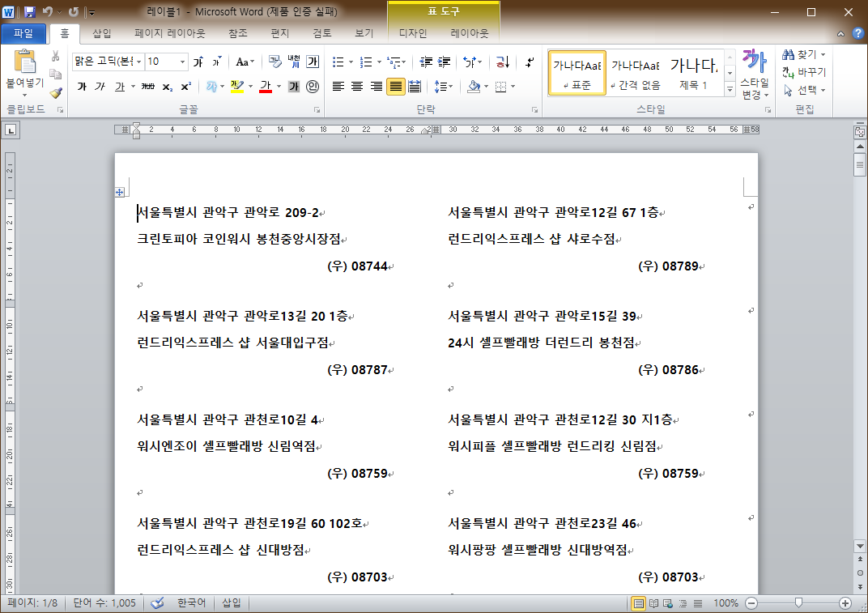Click the phonetic guide icon
Image resolution: width=868 pixels, height=613 pixels.
pos(294,62)
